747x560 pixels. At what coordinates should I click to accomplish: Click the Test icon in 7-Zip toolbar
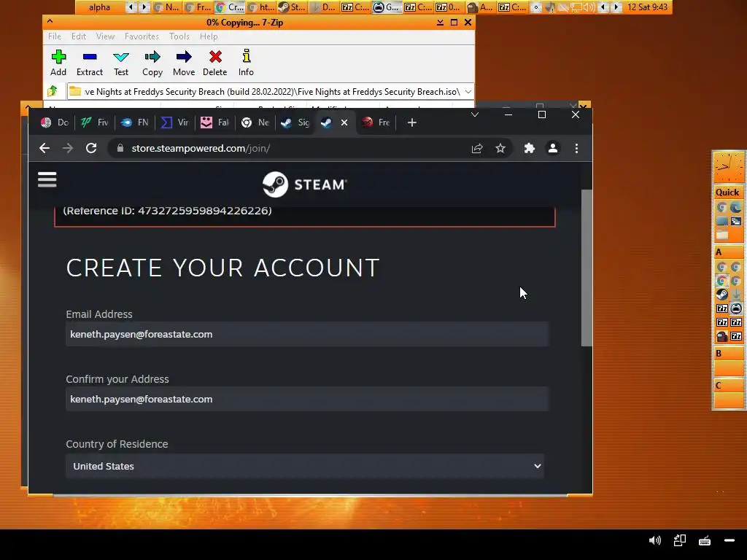pos(121,63)
